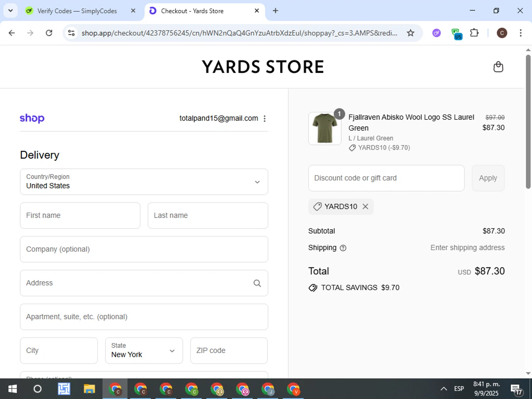Screen dimensions: 532x399
Task: Open site information icon in address bar
Action: (71, 33)
